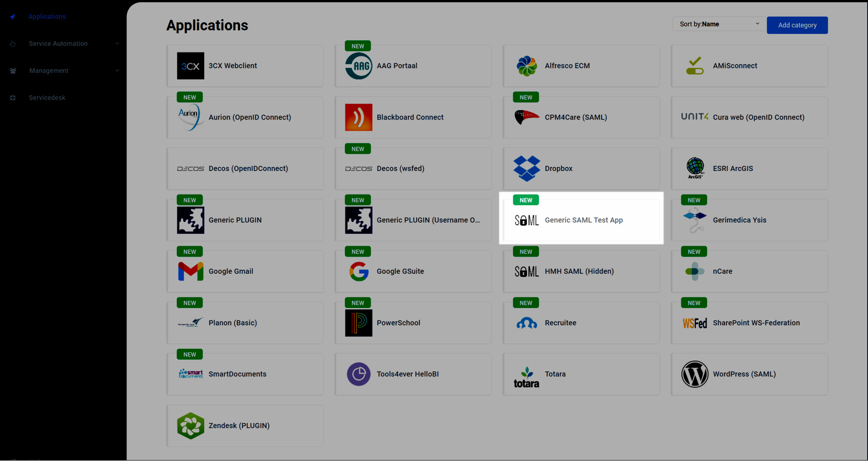Image resolution: width=868 pixels, height=461 pixels.
Task: Click the Decos (wsfed) logo
Action: (359, 169)
